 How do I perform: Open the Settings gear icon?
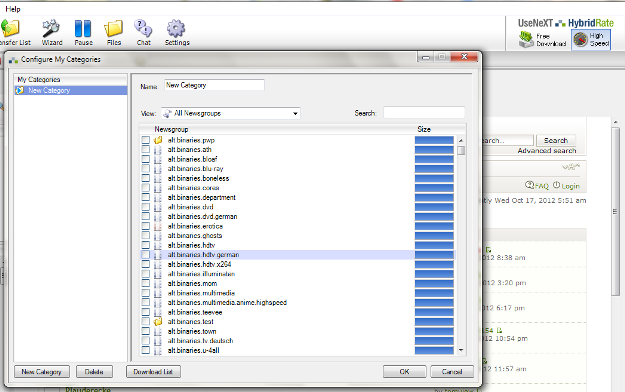(x=176, y=29)
